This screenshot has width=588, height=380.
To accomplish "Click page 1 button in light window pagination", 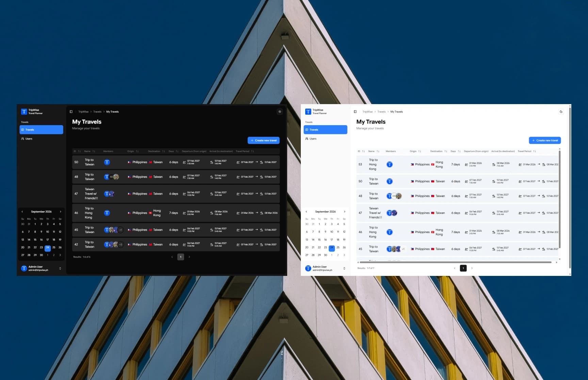I will pyautogui.click(x=463, y=268).
